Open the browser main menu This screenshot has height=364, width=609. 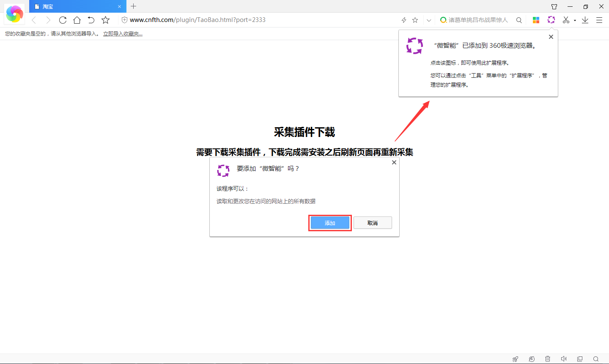click(599, 20)
